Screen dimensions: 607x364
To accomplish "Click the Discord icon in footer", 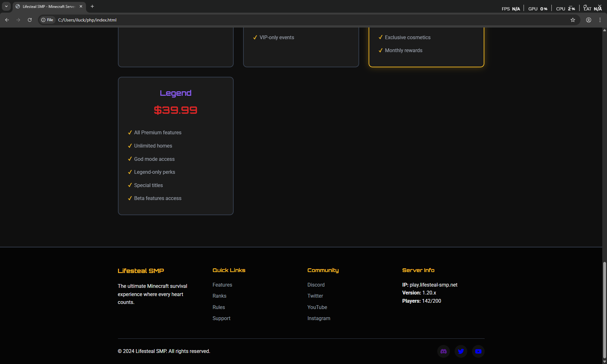I will pyautogui.click(x=443, y=351).
